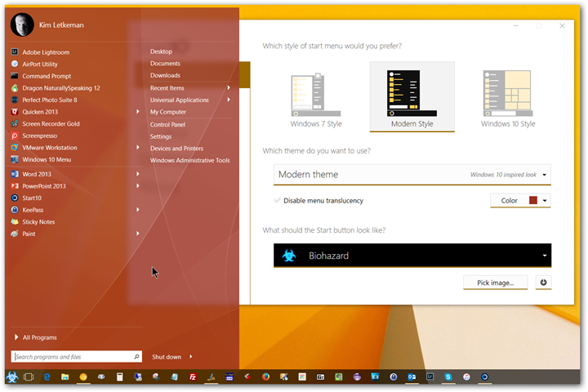Open iTunes from the taskbar
The image size is (588, 392).
click(466, 377)
